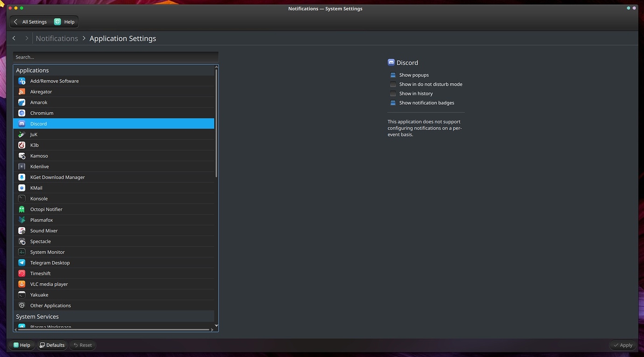Select the KMail entry

114,188
